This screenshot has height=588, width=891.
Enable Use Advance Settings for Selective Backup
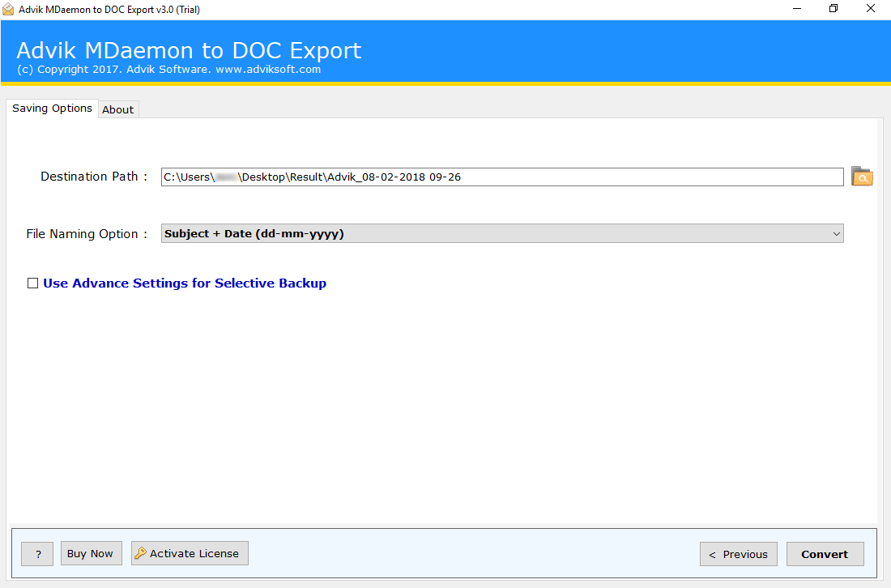pos(33,283)
